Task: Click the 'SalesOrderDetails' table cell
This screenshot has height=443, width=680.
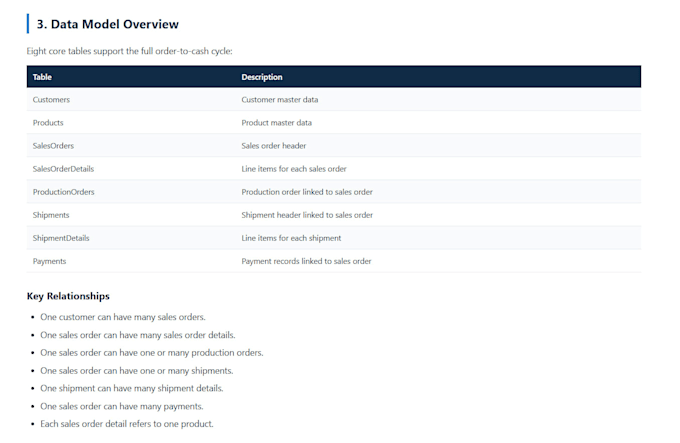Action: [x=63, y=169]
